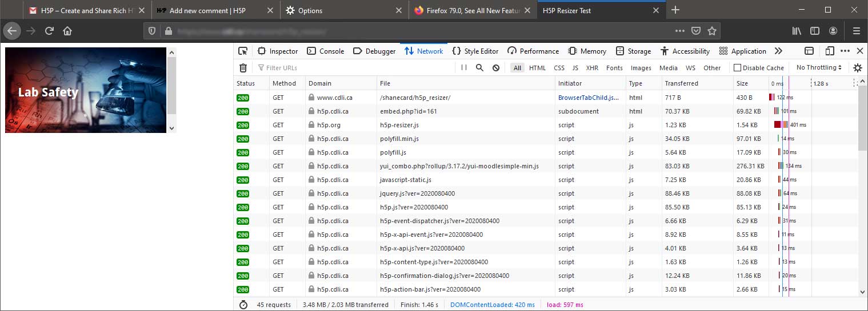The height and width of the screenshot is (311, 868).
Task: Click the network list scrollbar down arrow
Action: (863, 292)
